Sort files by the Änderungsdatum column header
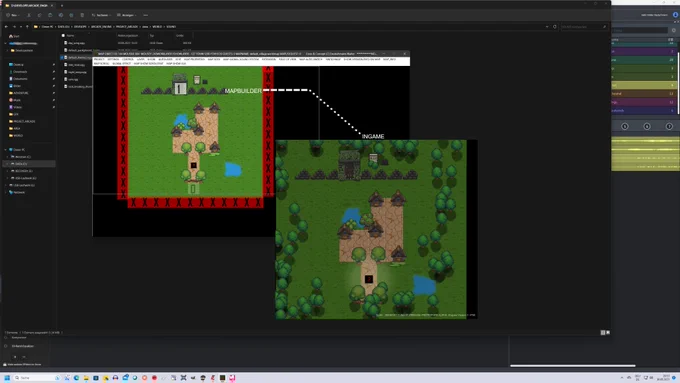The height and width of the screenshot is (383, 680). point(128,36)
